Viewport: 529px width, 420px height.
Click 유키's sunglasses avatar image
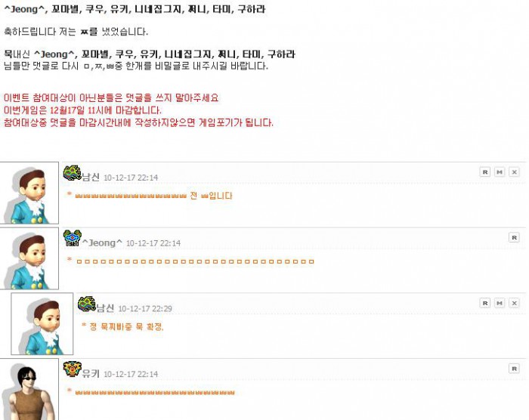point(29,389)
